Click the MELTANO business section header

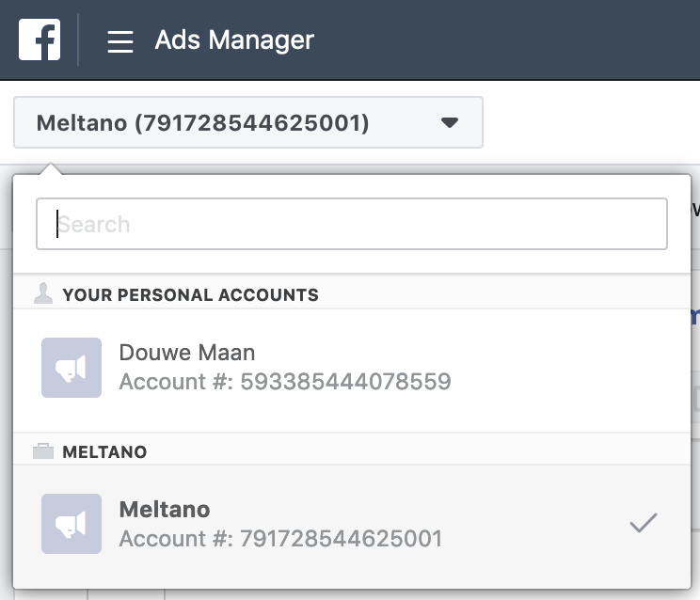[104, 452]
